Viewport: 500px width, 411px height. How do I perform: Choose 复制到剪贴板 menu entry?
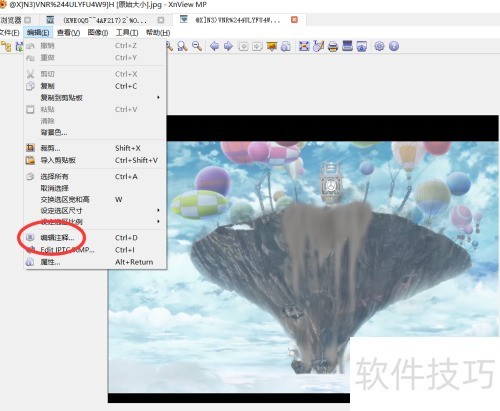(95, 97)
